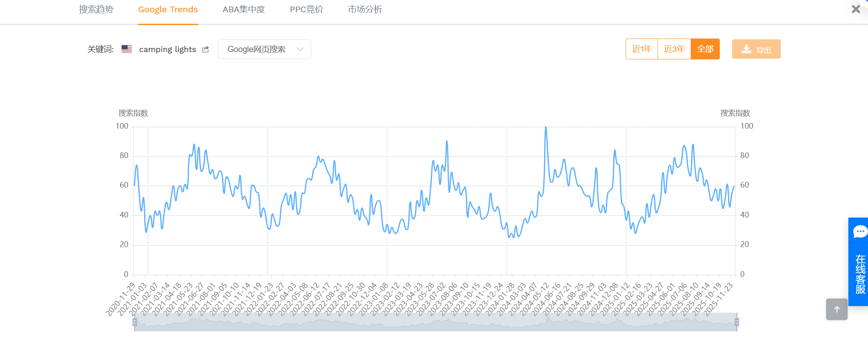Select the 近1年 time range

pos(642,49)
